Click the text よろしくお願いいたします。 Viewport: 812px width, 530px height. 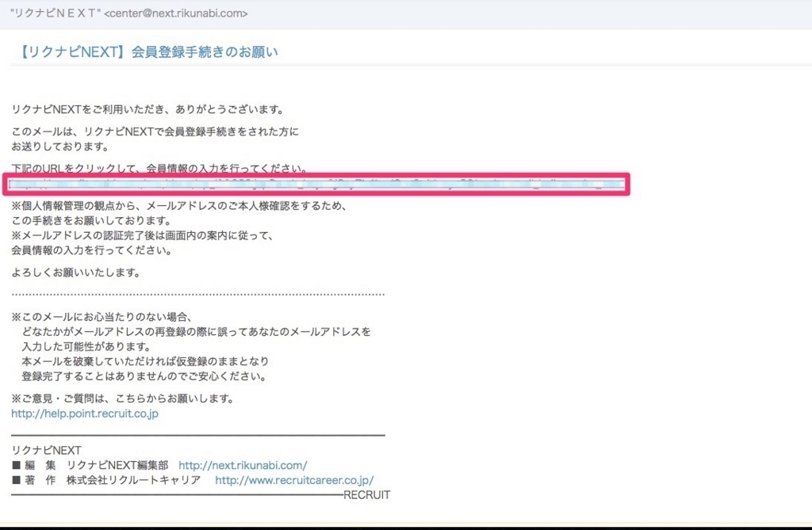point(76,273)
